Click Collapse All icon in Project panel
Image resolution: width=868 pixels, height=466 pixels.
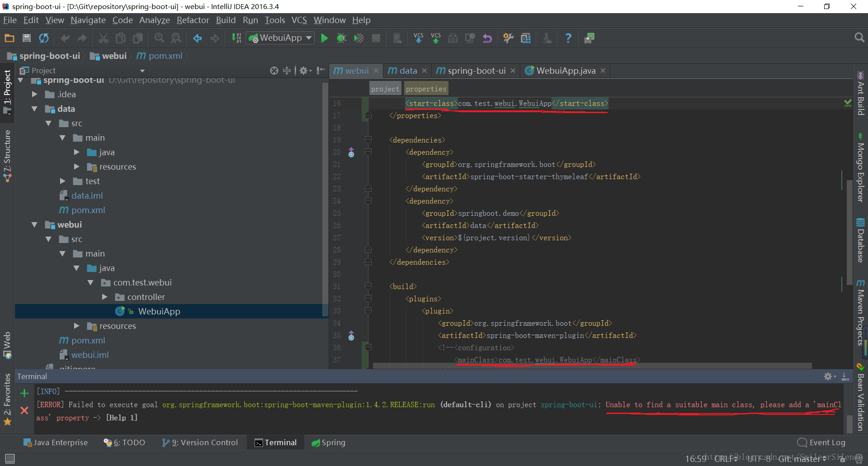[287, 71]
